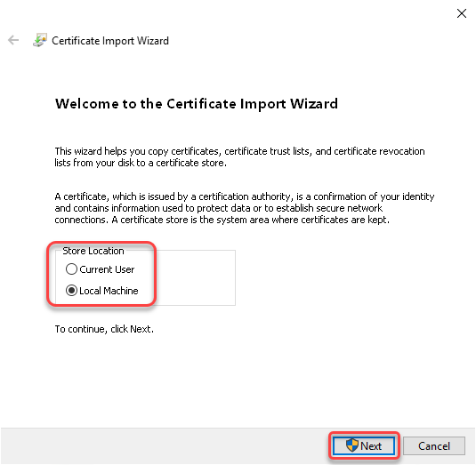The height and width of the screenshot is (465, 476).
Task: Click the Local Machine label text
Action: [109, 291]
